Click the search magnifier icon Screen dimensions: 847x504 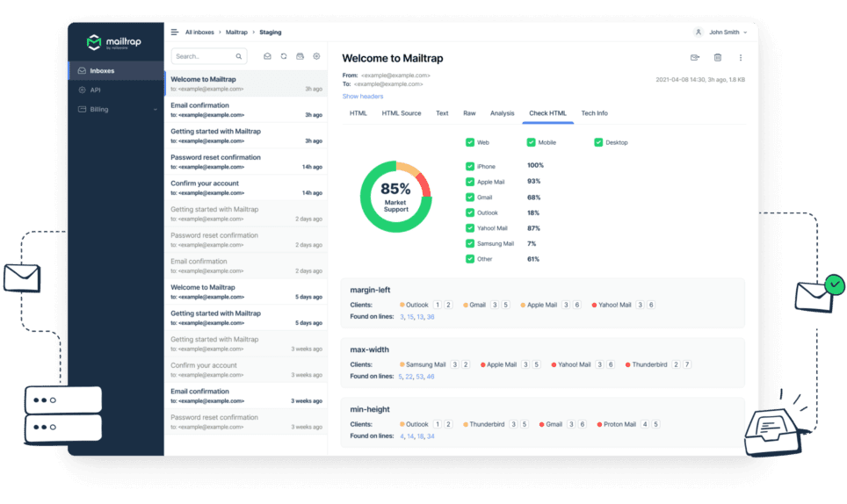[239, 56]
